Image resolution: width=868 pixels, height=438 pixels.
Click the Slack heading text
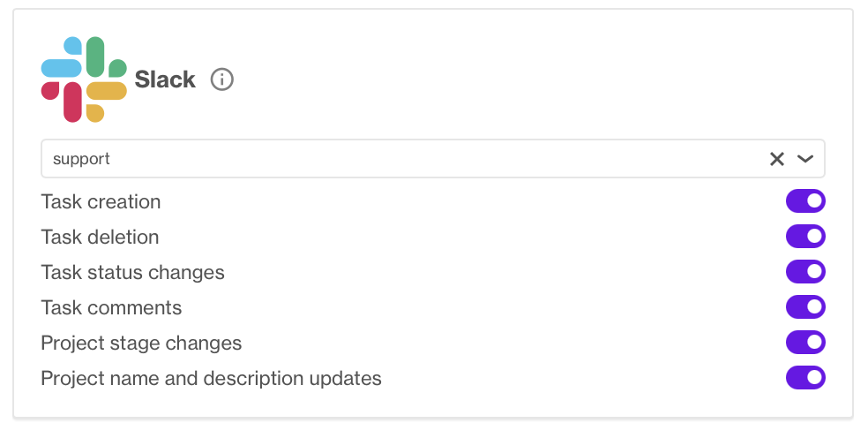(165, 79)
